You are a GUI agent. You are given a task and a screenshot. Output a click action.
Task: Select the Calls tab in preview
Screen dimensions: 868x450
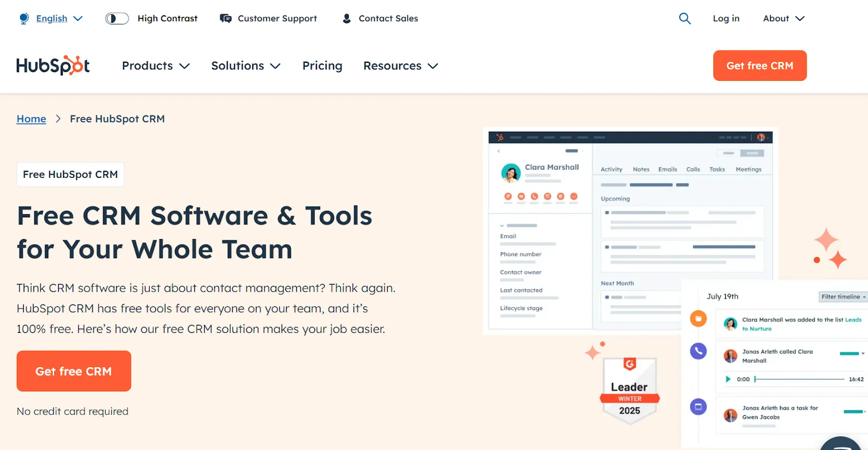693,169
